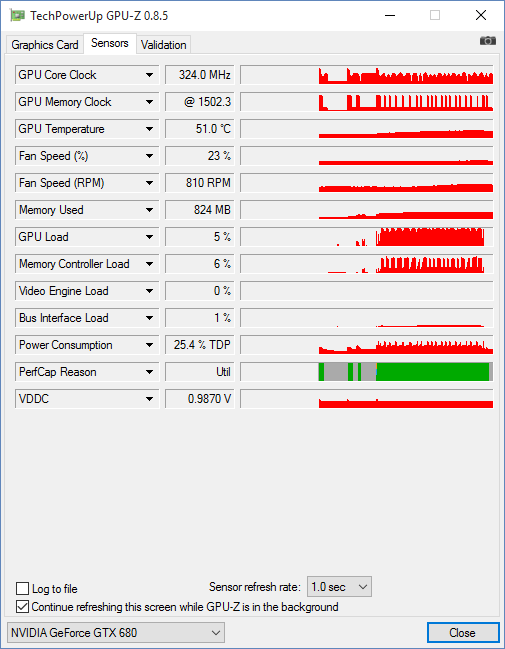
Task: Expand the NVIDIA GeForce GTX 680 selector
Action: point(116,632)
